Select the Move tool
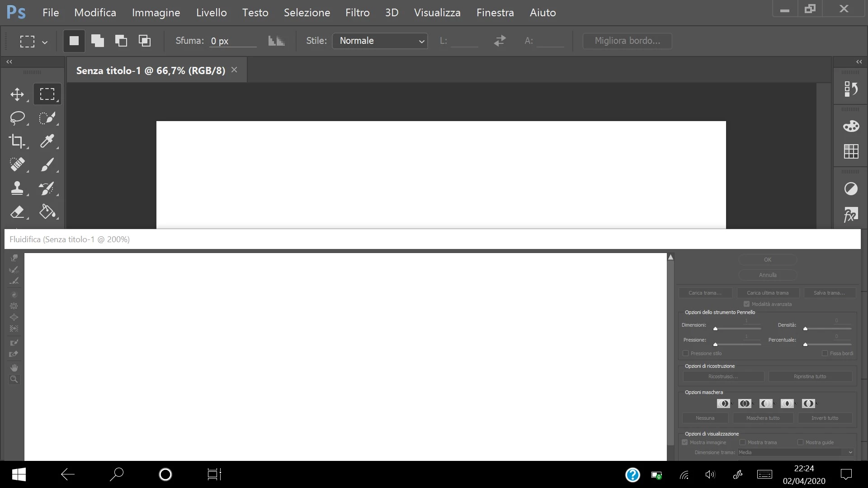 click(17, 94)
